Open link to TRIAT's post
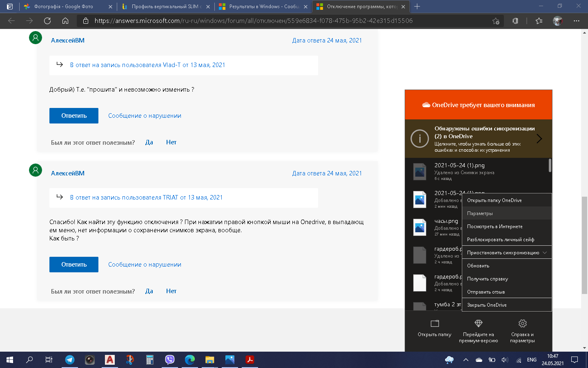Screen dimensions: 588x368 point(146,197)
